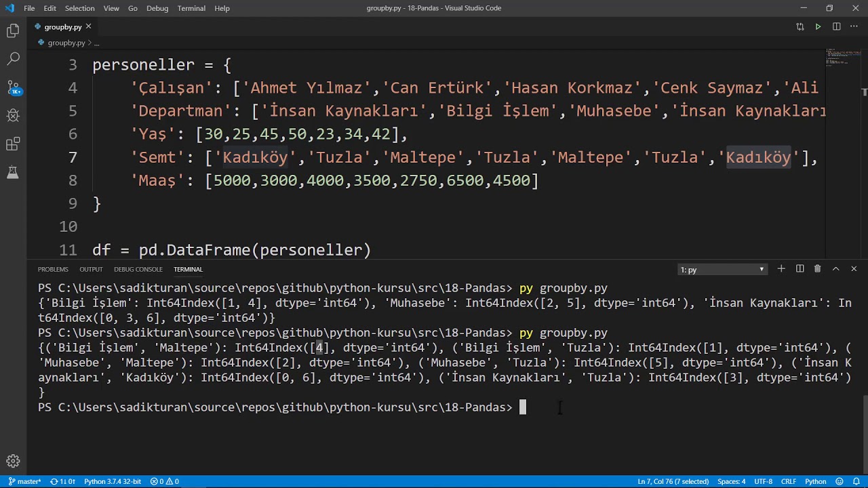The width and height of the screenshot is (868, 488).
Task: Create a new terminal with plus icon
Action: [781, 269]
